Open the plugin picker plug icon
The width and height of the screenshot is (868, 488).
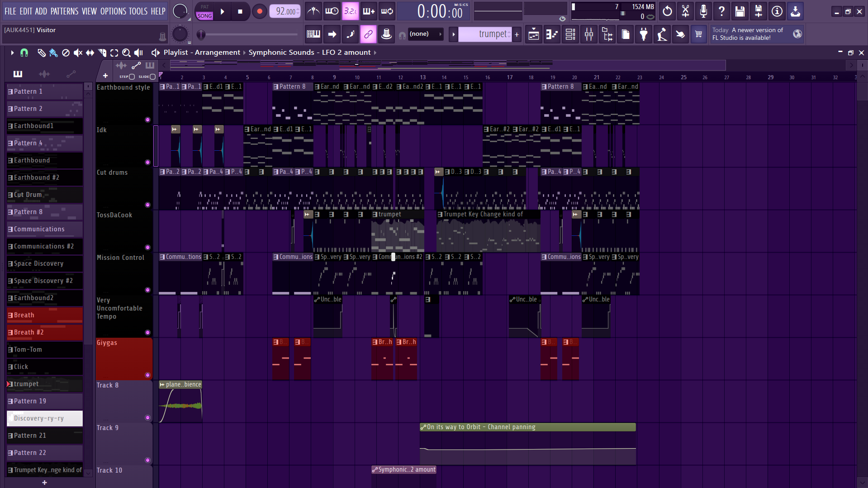[644, 34]
